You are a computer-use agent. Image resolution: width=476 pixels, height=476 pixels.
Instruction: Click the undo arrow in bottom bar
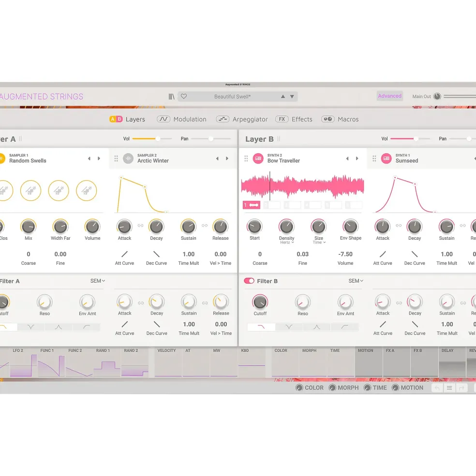[437, 388]
